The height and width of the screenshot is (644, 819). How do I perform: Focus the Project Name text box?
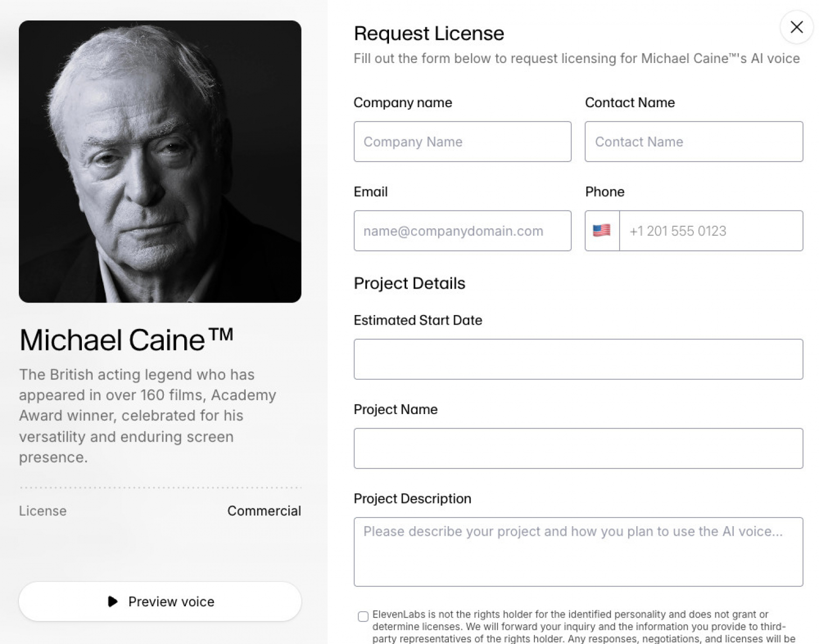pos(578,449)
